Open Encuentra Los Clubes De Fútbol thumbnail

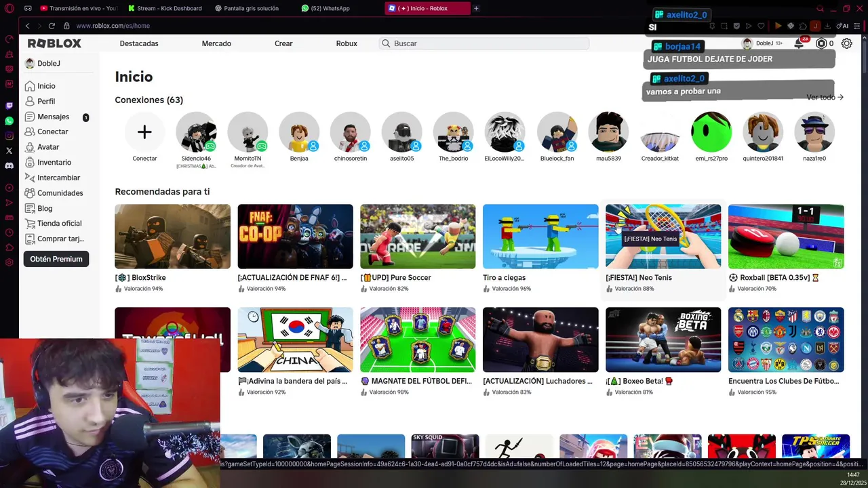(786, 340)
